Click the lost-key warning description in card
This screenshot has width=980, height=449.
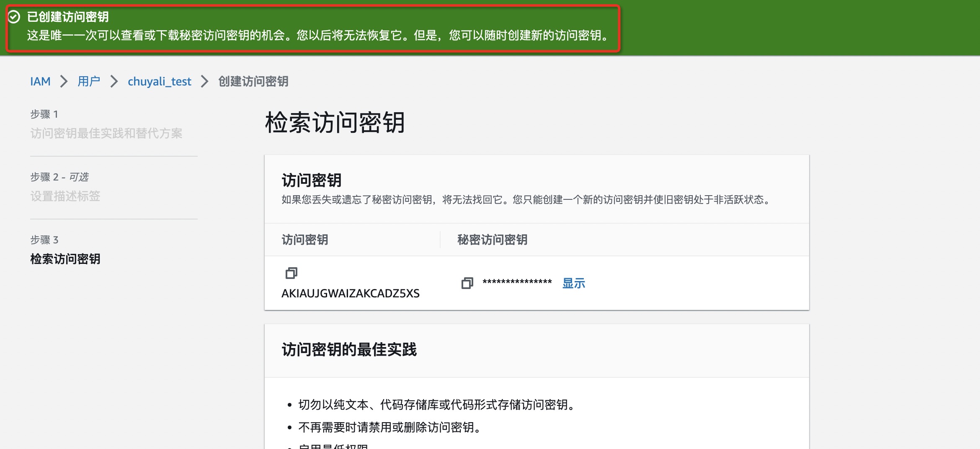coord(527,199)
